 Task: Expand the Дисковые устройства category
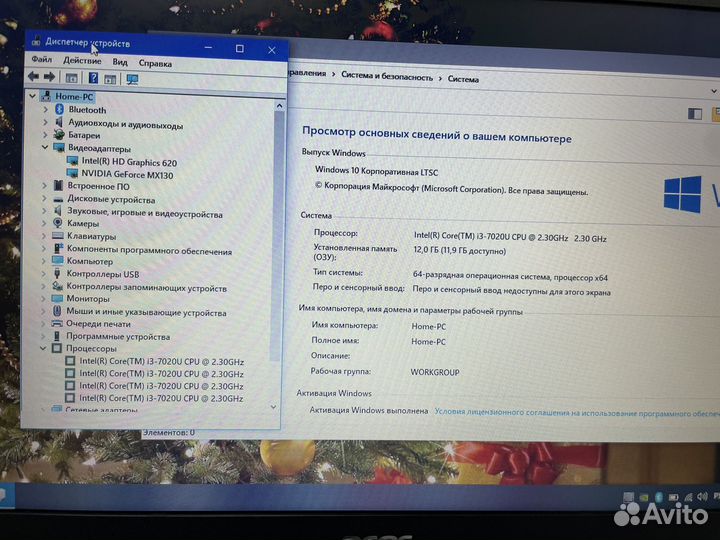44,198
